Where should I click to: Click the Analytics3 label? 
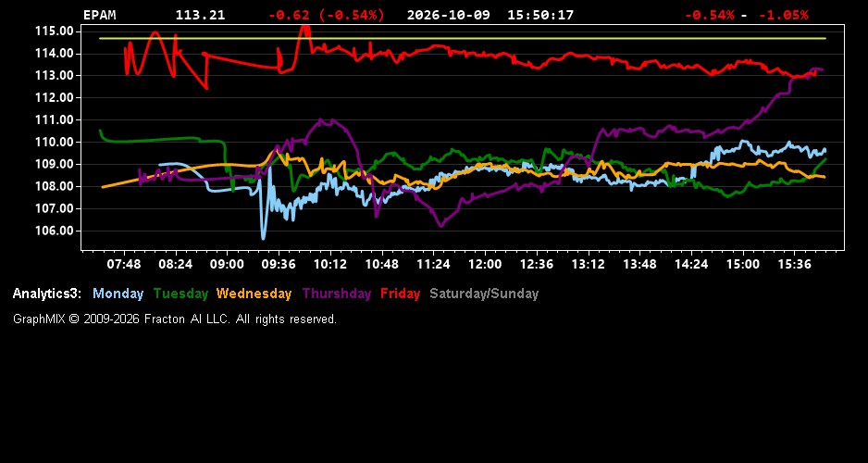tap(47, 294)
